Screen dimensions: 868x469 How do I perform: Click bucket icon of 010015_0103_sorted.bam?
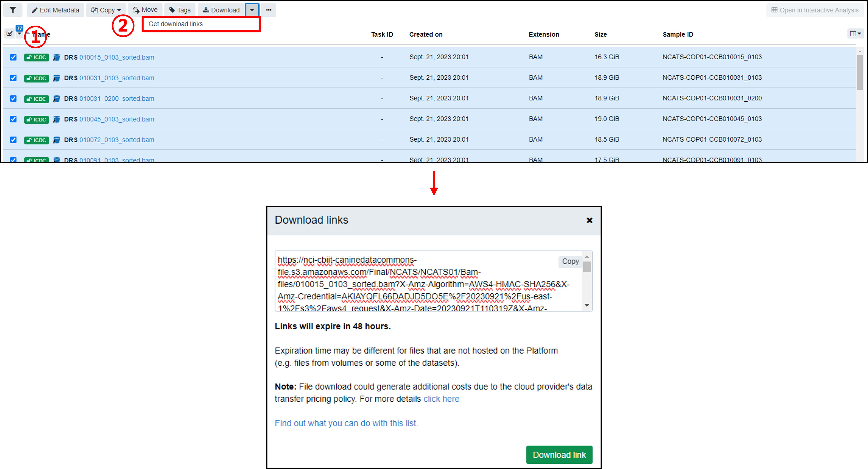57,58
